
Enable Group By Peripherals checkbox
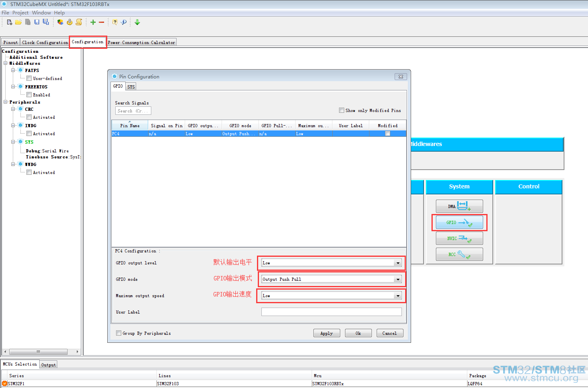[x=118, y=333]
